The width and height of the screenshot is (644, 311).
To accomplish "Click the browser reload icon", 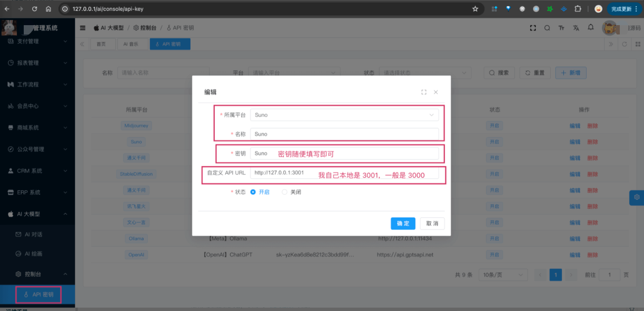I will [x=34, y=9].
